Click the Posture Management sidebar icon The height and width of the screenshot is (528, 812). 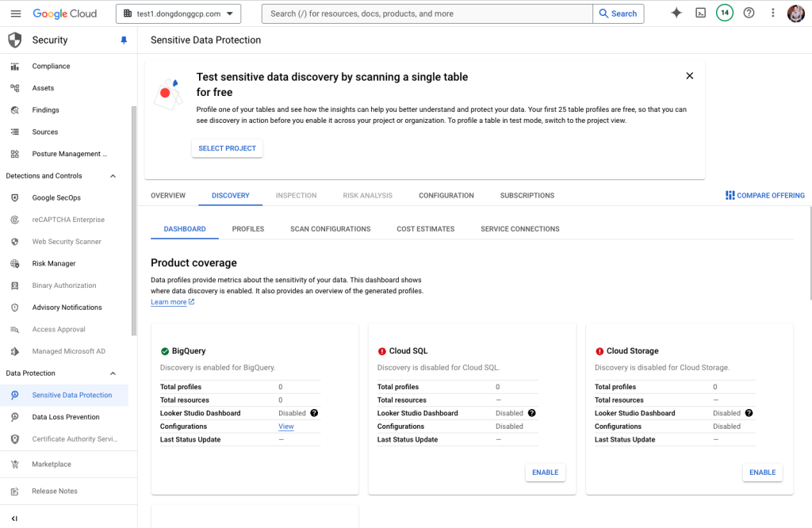click(15, 154)
